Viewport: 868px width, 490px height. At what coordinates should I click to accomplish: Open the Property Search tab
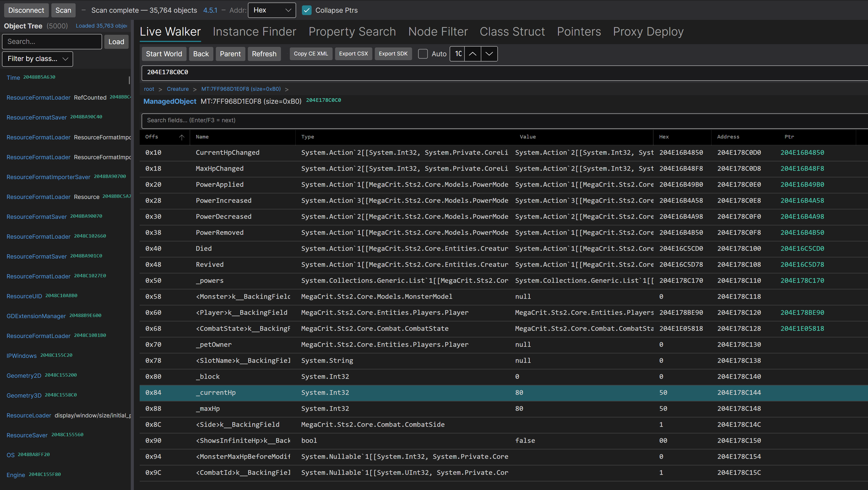[x=352, y=31]
